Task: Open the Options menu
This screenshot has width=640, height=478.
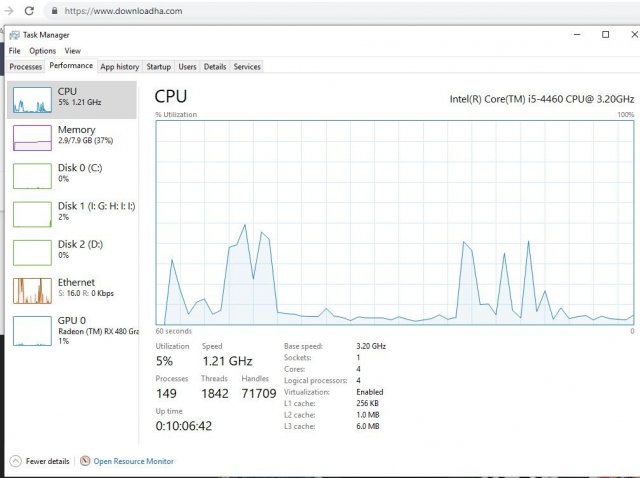Action: pyautogui.click(x=42, y=50)
